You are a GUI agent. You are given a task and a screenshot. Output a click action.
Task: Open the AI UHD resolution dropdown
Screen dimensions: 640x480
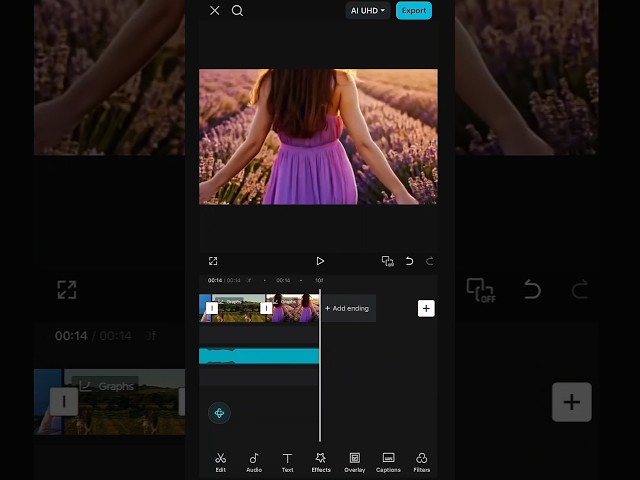click(368, 11)
